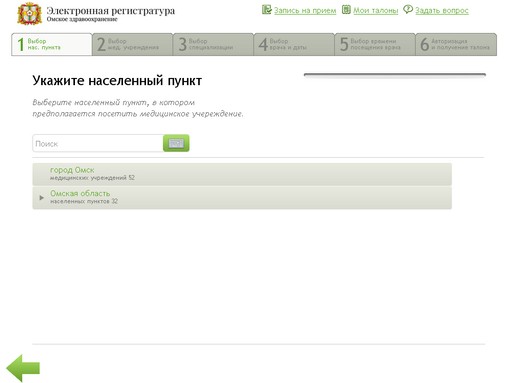This screenshot has height=383, width=512.
Task: Expand the 'Омская область' triangle
Action: [41, 197]
